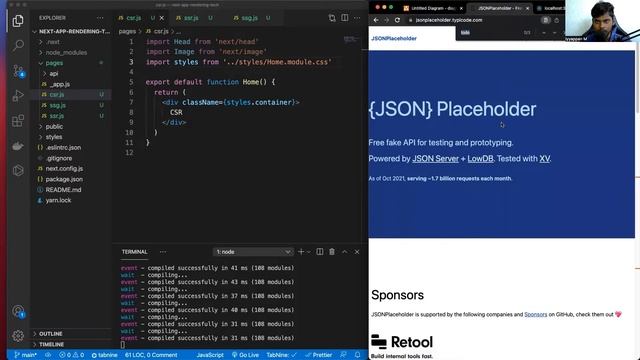The width and height of the screenshot is (640, 360).
Task: Open the Explorer view in activity bar
Action: pos(18,21)
